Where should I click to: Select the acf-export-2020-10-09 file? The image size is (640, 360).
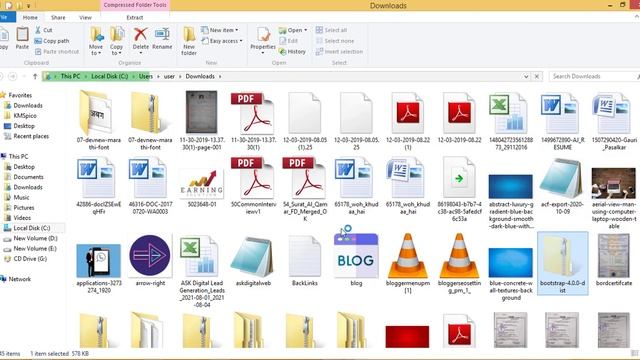click(x=562, y=186)
